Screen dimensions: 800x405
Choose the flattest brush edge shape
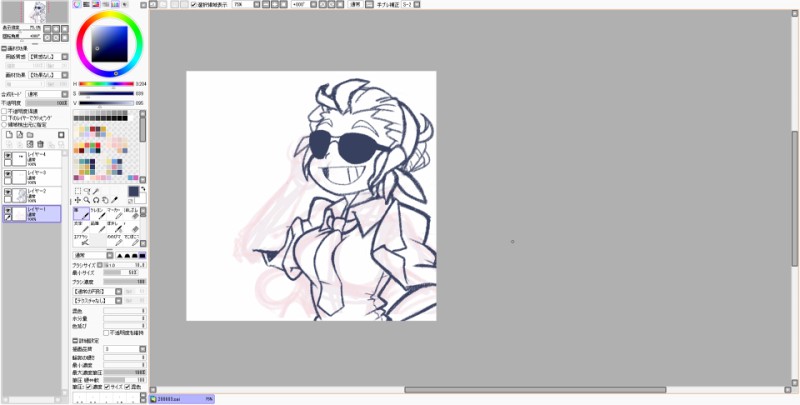(142, 256)
